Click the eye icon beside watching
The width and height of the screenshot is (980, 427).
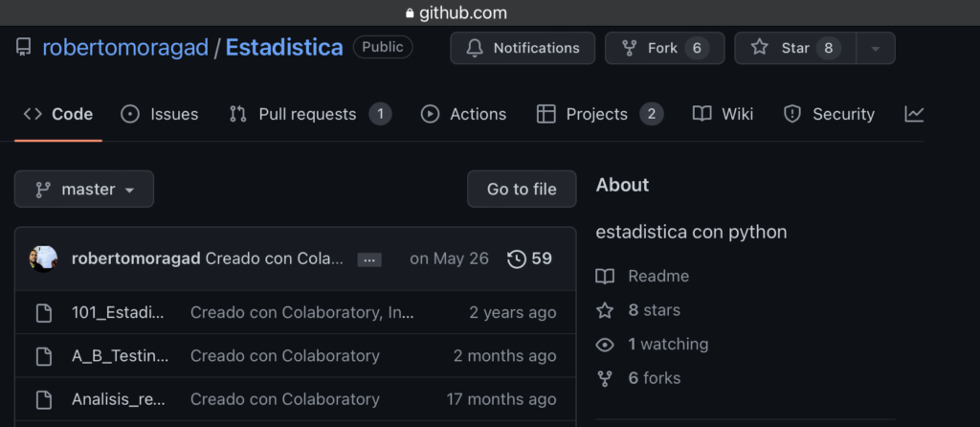tap(605, 345)
